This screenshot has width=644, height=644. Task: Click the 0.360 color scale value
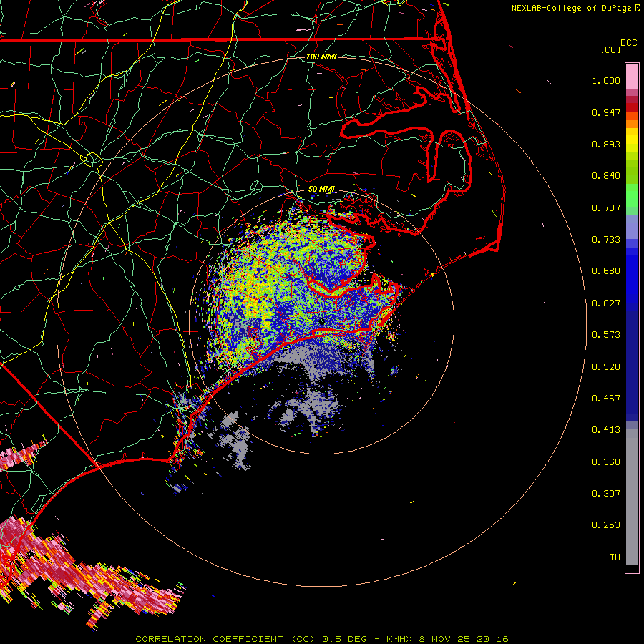click(606, 462)
